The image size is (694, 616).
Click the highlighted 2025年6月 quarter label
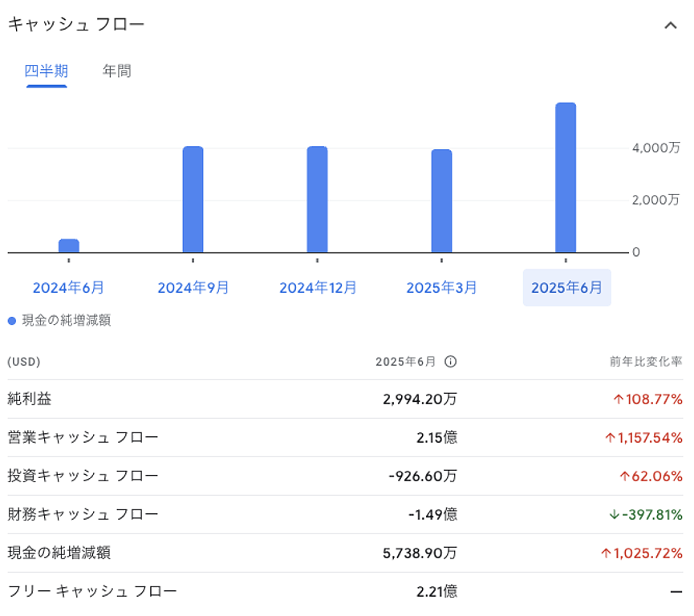tap(566, 288)
